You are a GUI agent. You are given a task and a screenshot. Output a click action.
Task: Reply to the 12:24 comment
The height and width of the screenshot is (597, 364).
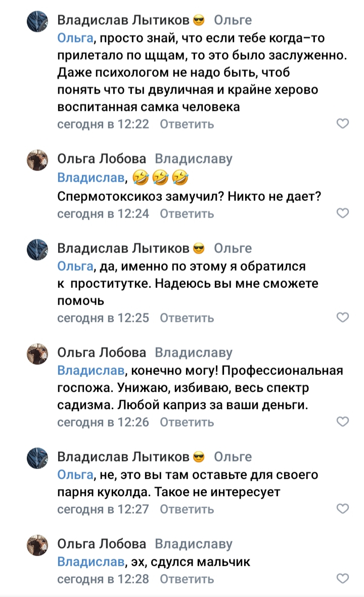187,214
